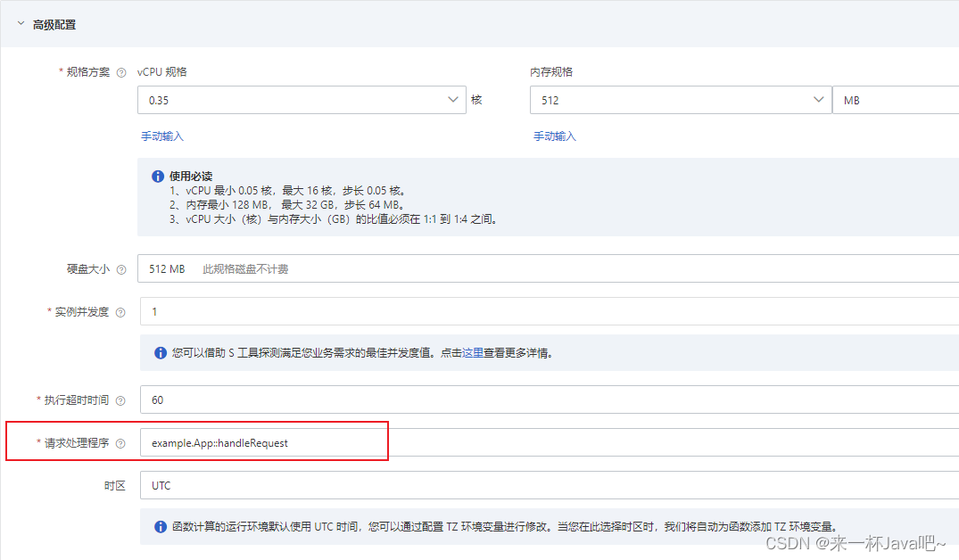Viewport: 959px width, 560px height.
Task: Click the 内存规格 label text
Action: [551, 71]
